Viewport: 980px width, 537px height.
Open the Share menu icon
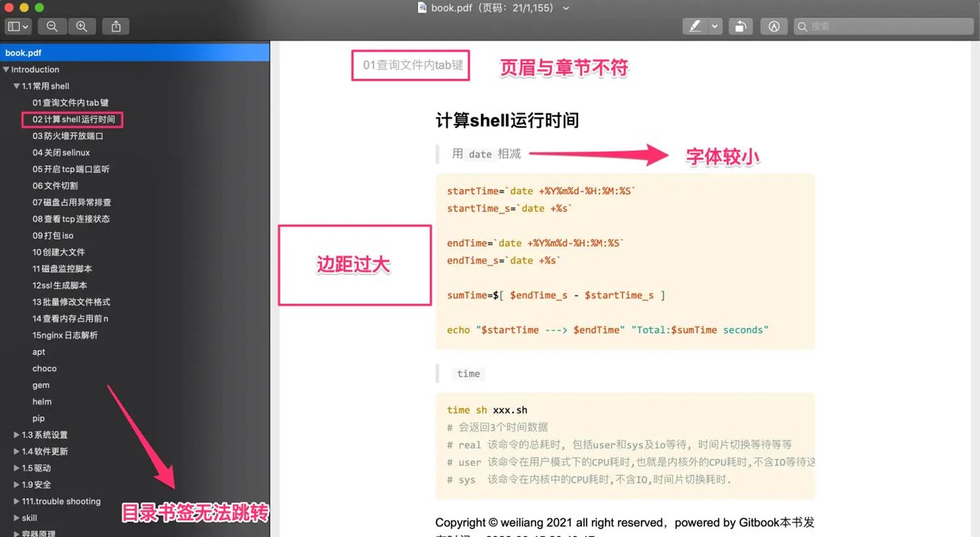(115, 26)
